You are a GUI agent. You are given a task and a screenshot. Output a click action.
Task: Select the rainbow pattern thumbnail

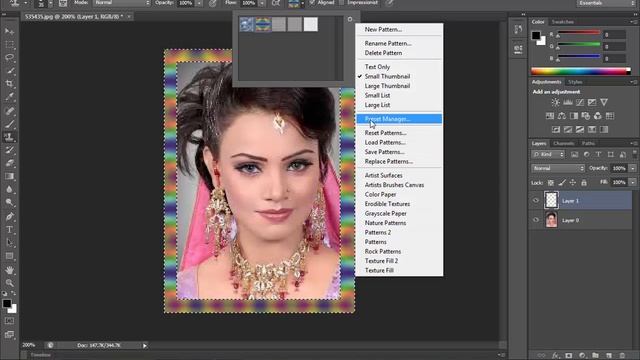[263, 24]
